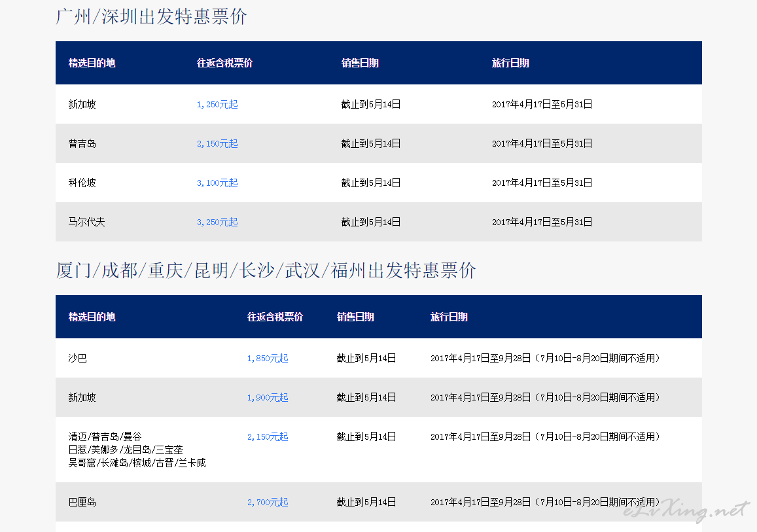This screenshot has height=532, width=757.
Task: Click 销售日期 header in the 广州/深圳 table
Action: click(x=360, y=63)
